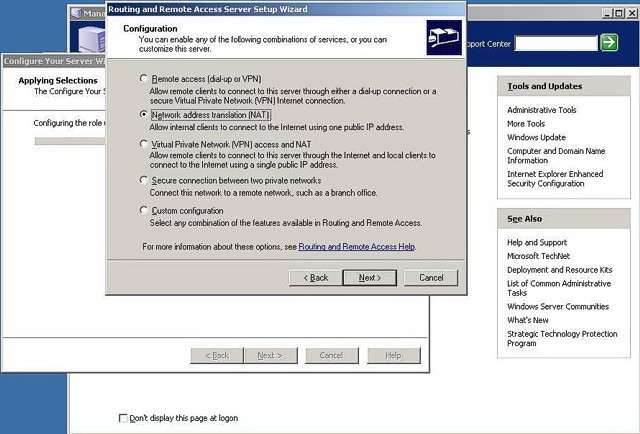Screen dimensions: 640x434
Task: Open Administrative Tools link
Action: click(x=542, y=110)
